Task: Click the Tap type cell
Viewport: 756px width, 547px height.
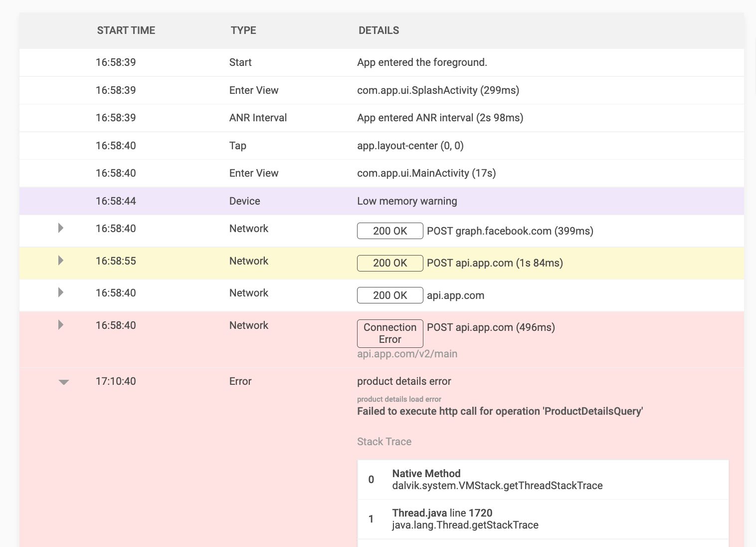Action: point(238,146)
